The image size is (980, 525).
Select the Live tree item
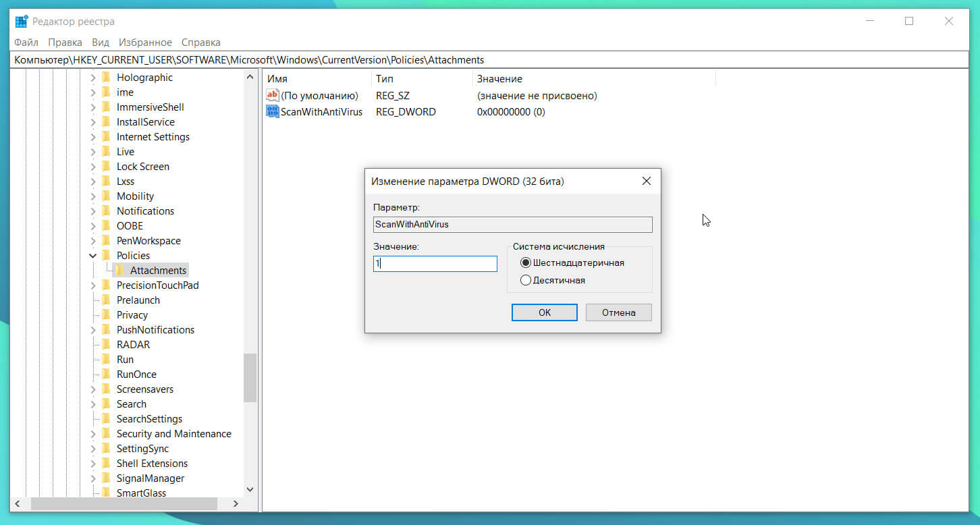click(126, 151)
